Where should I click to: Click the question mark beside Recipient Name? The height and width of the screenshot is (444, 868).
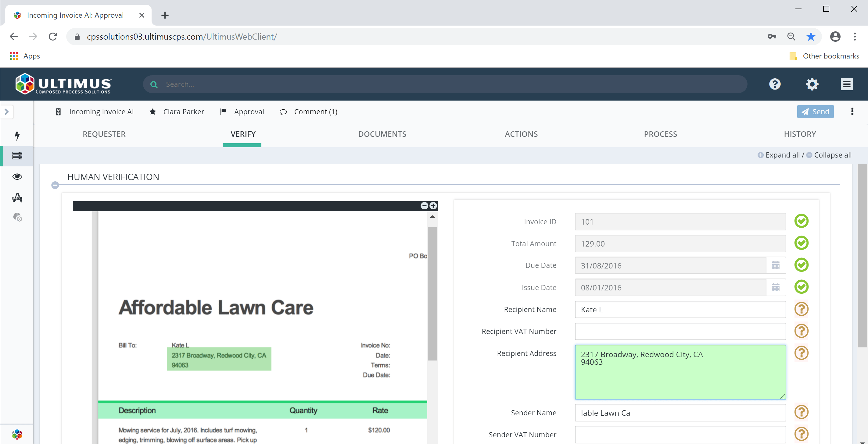coord(802,309)
